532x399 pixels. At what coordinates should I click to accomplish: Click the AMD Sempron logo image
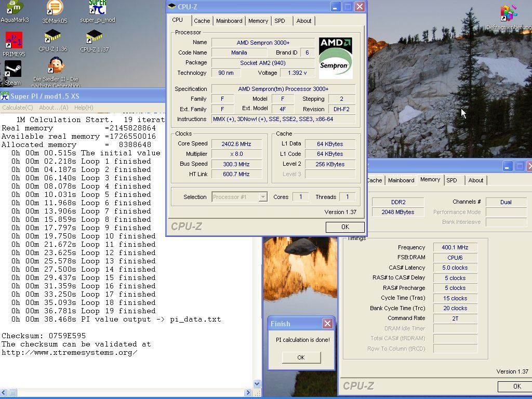pos(336,58)
